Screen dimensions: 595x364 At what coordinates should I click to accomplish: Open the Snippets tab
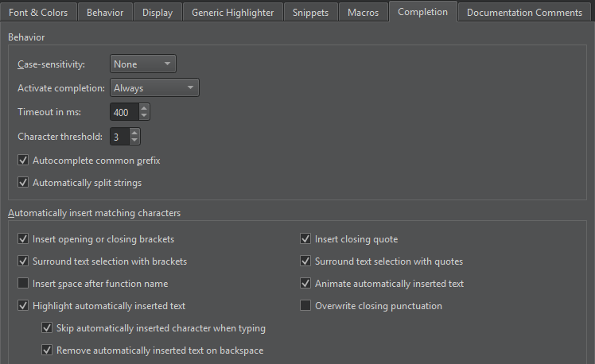click(310, 12)
